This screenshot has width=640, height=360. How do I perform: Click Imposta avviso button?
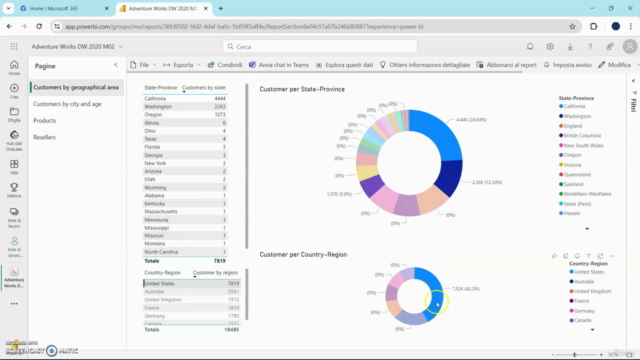click(568, 65)
